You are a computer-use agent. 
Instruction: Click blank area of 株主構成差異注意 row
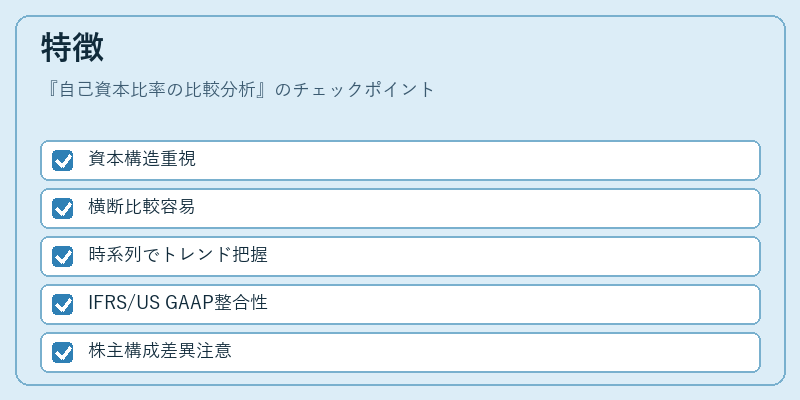[495, 352]
